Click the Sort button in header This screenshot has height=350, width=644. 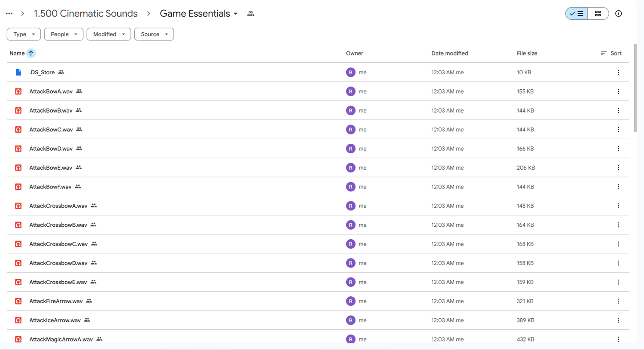tap(611, 53)
